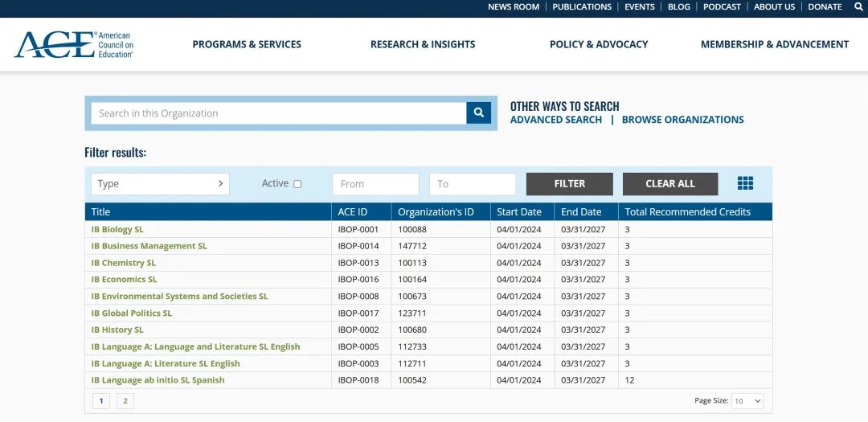Open Policy & Advocacy menu
Image resolution: width=868 pixels, height=422 pixels.
coord(599,44)
